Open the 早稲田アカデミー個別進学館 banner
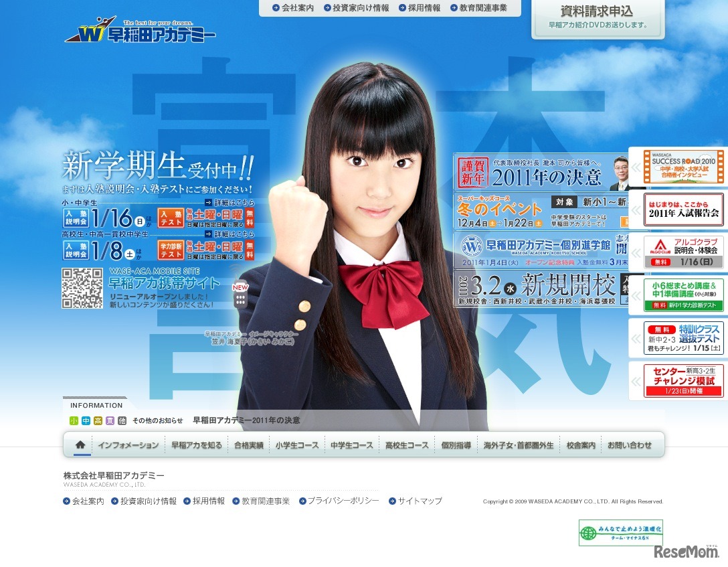The width and height of the screenshot is (728, 567). (x=541, y=250)
